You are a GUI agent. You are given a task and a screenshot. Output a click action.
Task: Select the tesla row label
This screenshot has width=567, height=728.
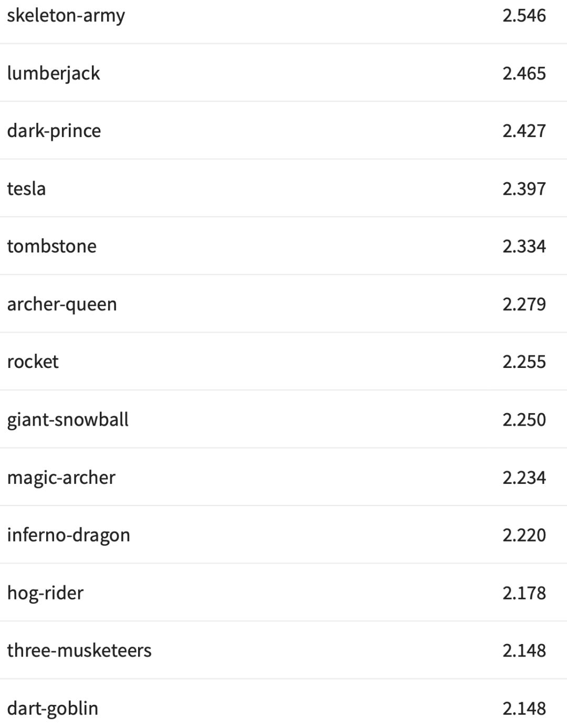pyautogui.click(x=26, y=188)
